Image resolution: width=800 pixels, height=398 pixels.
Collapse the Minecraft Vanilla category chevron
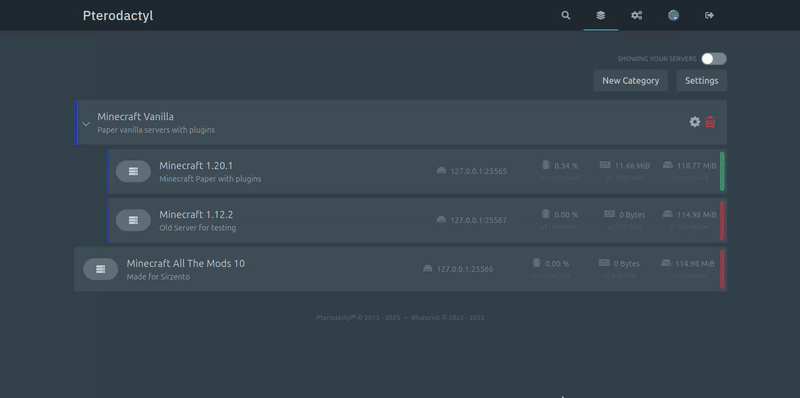point(86,124)
